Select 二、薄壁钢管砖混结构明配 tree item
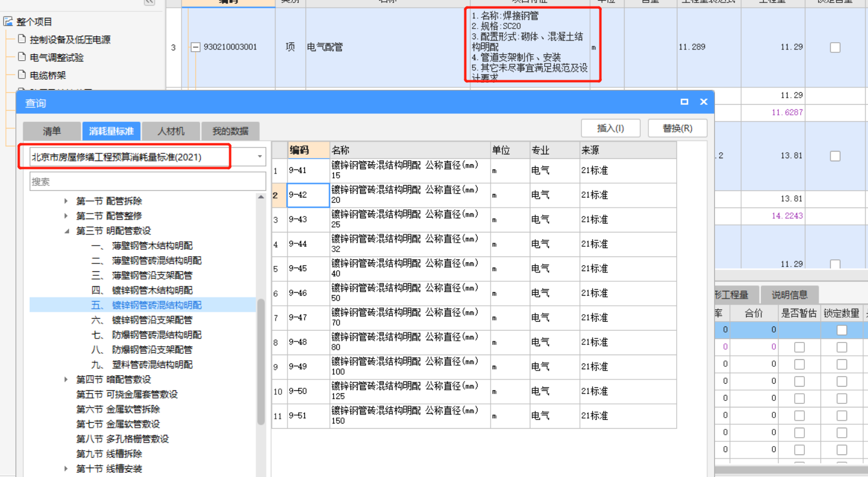Image resolution: width=868 pixels, height=477 pixels. tap(146, 261)
